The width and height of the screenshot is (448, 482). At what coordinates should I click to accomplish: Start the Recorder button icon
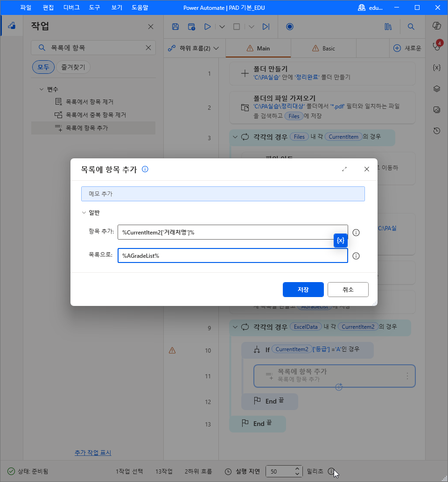[x=289, y=27]
